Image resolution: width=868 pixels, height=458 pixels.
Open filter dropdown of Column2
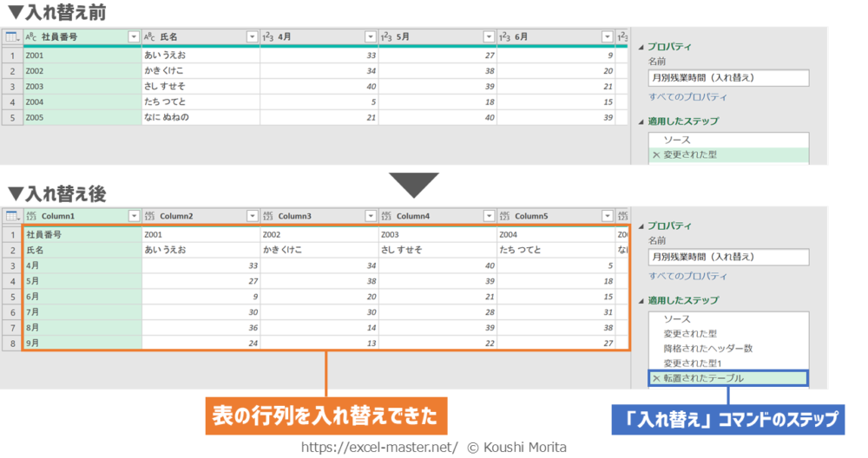click(252, 216)
